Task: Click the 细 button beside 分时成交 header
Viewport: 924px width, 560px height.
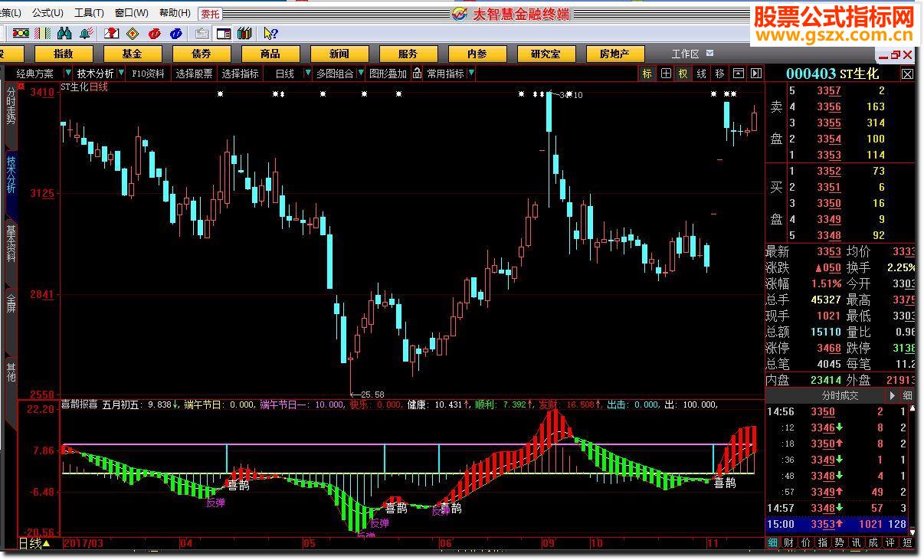Action: click(907, 395)
